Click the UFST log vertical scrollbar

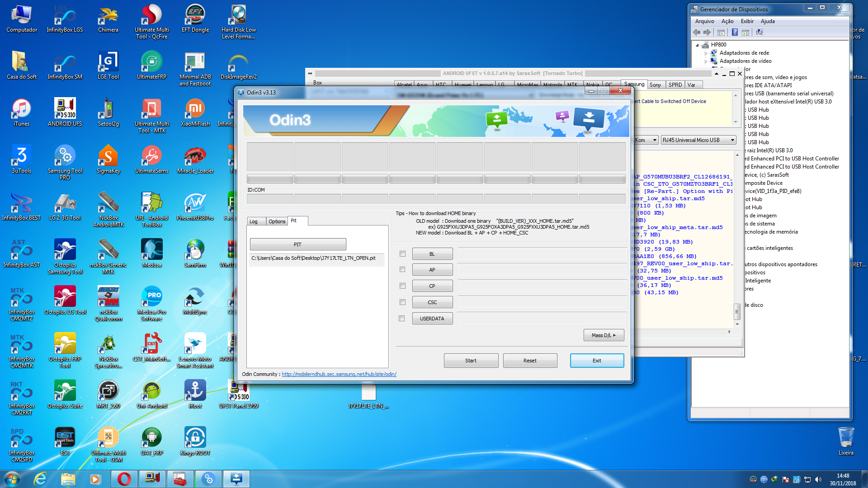pos(737,239)
